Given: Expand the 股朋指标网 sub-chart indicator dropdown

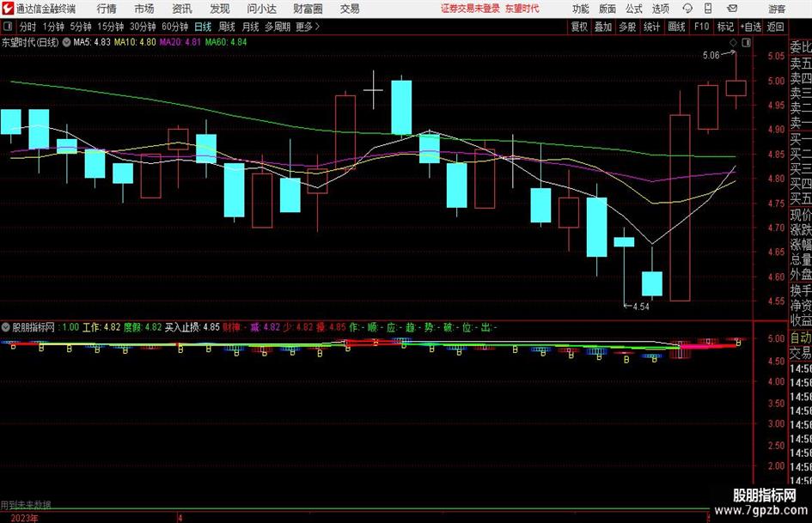Looking at the screenshot, I should [6, 327].
